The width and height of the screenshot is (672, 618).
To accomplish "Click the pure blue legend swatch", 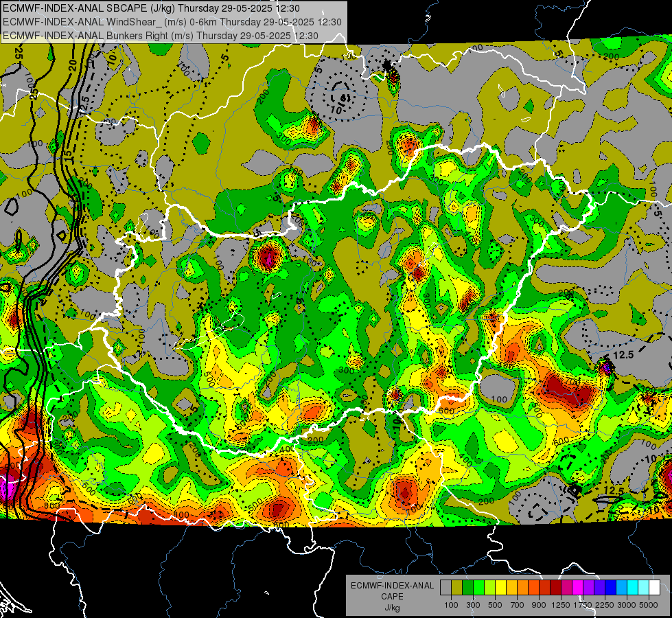I will [610, 588].
